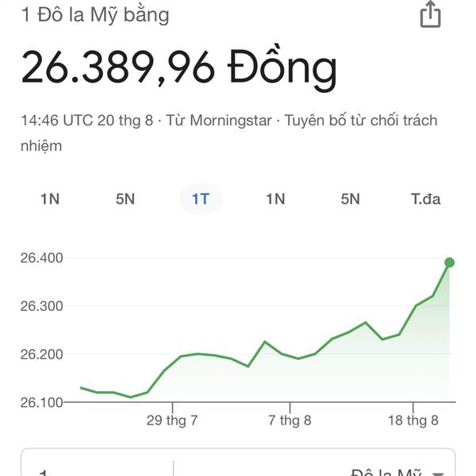Select the 1N one-day tab left of first 5N
Image resolution: width=476 pixels, height=476 pixels.
click(x=50, y=199)
